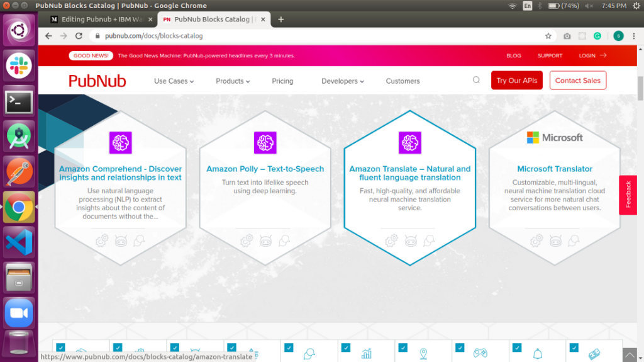Open Visual Studio Code from the dock

point(18,242)
